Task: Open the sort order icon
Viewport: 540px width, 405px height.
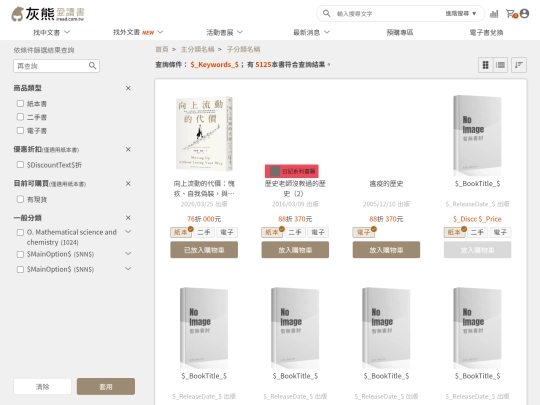Action: (519, 65)
